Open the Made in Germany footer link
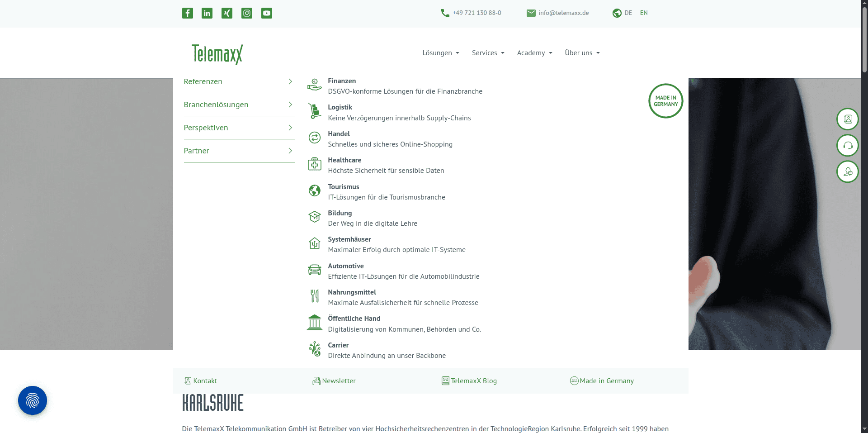The image size is (868, 433). [602, 381]
